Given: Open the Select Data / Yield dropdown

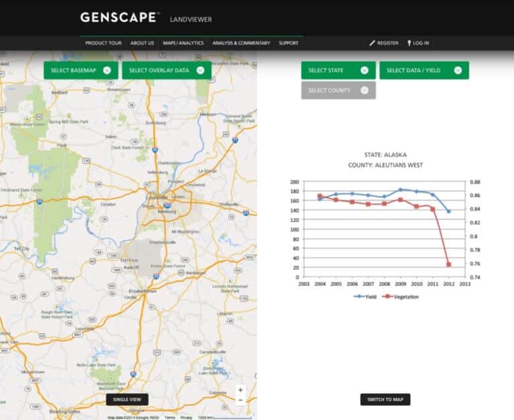Looking at the screenshot, I should click(x=424, y=70).
